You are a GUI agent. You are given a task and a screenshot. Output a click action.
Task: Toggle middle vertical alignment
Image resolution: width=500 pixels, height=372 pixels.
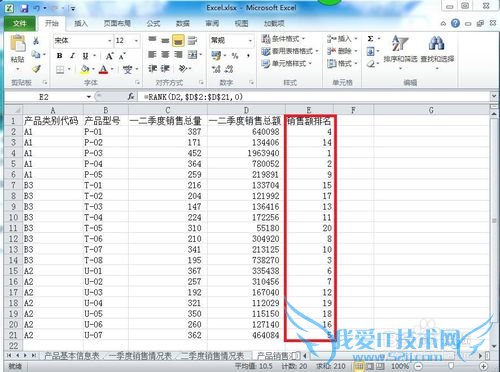click(165, 40)
